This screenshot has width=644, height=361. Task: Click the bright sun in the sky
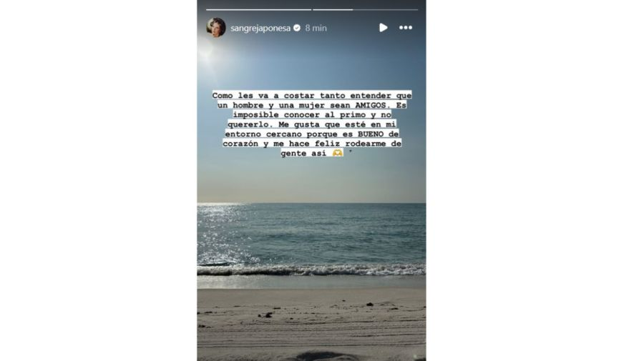click(x=204, y=51)
